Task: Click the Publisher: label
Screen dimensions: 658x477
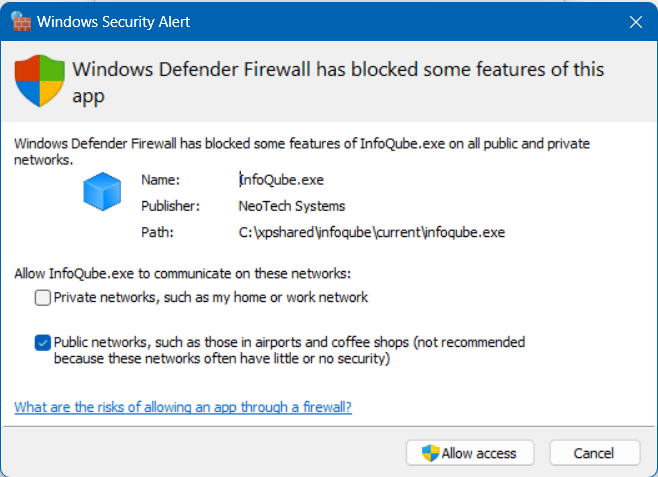Action: pos(170,206)
